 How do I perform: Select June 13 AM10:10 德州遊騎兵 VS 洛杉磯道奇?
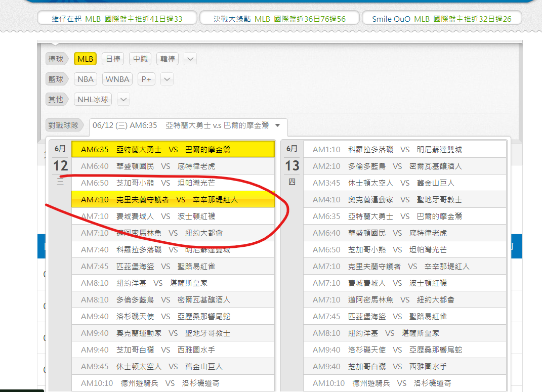405,383
